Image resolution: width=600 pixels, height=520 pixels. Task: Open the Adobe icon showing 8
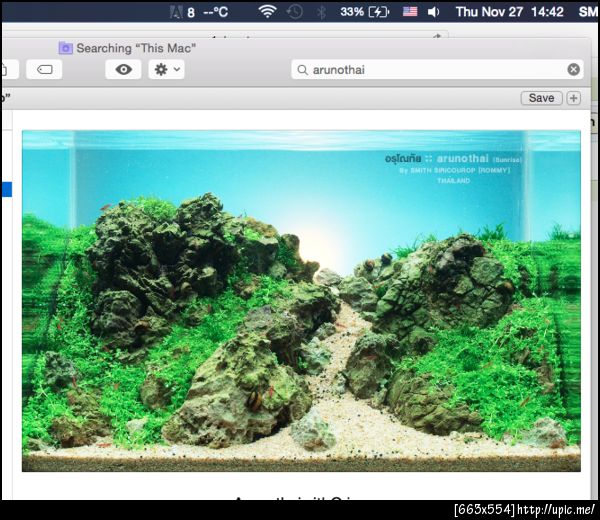tap(182, 12)
